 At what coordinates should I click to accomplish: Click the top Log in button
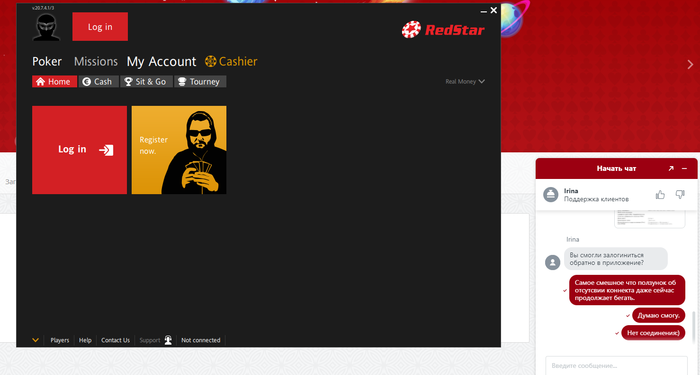point(100,27)
